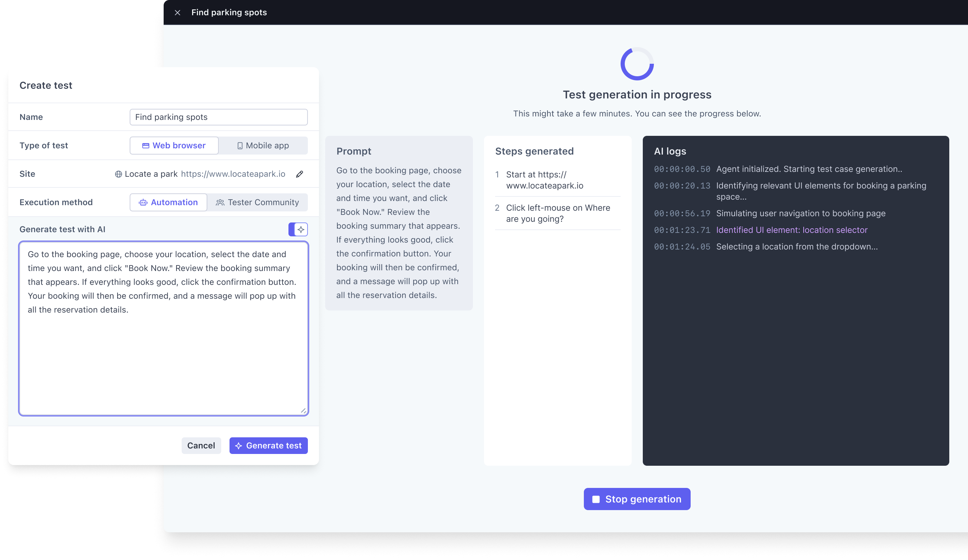Close the Find parking spots panel
This screenshot has height=560, width=968.
[178, 12]
